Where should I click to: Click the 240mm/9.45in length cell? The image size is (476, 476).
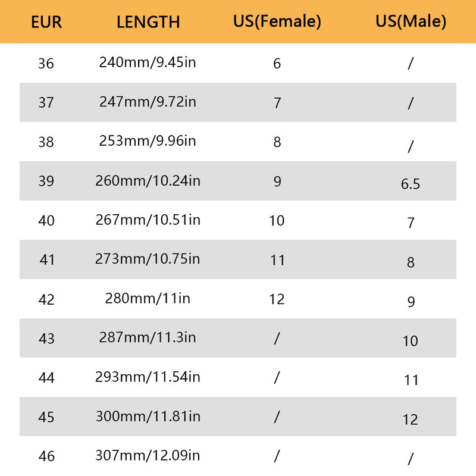(x=148, y=62)
